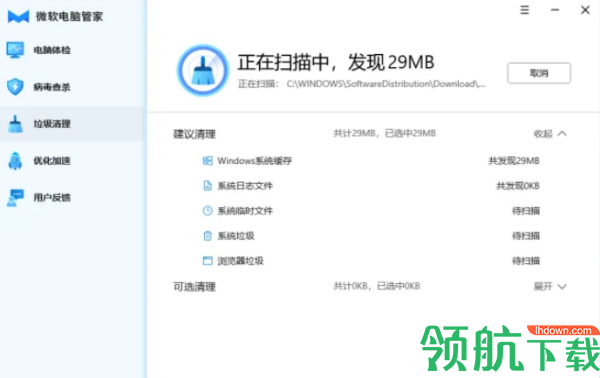Select the 系统日志文件 row label

point(245,186)
